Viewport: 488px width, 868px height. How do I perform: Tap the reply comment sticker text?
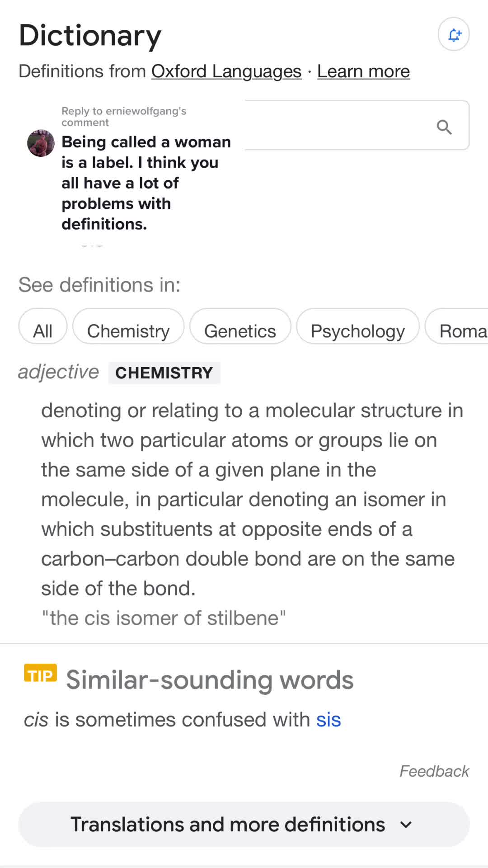(x=146, y=183)
